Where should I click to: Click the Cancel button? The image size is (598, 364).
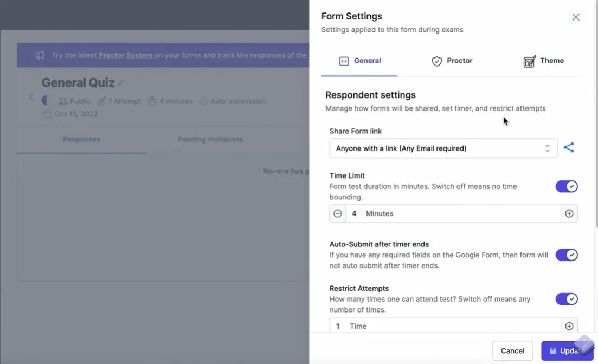[x=512, y=351]
